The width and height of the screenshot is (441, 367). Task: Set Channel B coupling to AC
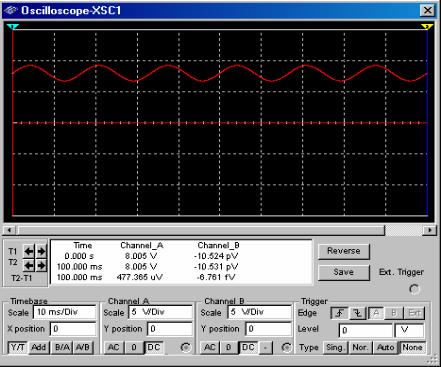pos(210,347)
